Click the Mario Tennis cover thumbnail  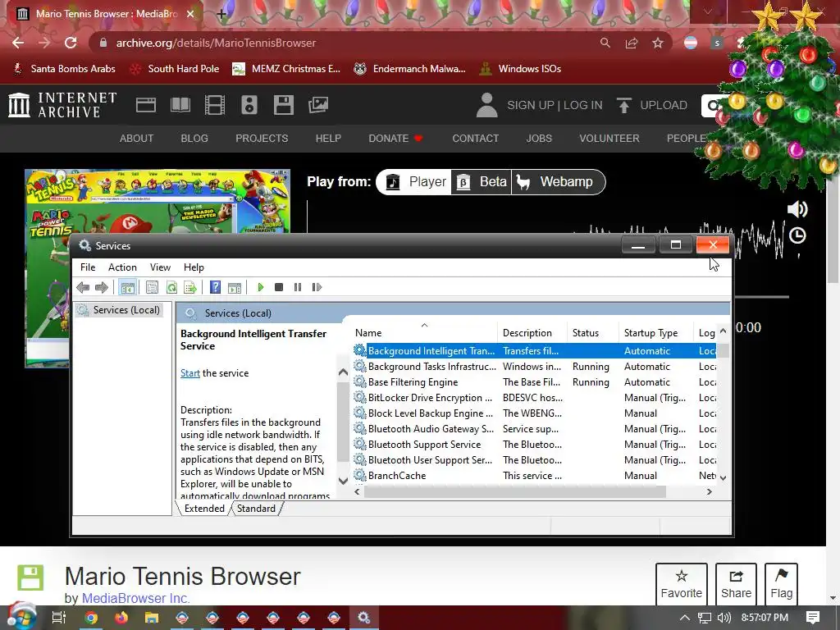[157, 201]
